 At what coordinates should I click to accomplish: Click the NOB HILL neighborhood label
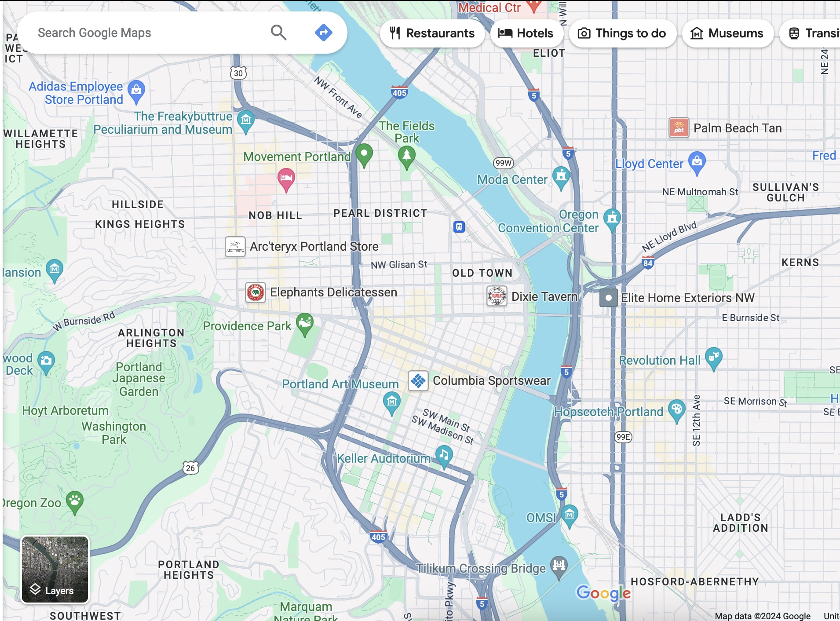tap(275, 216)
